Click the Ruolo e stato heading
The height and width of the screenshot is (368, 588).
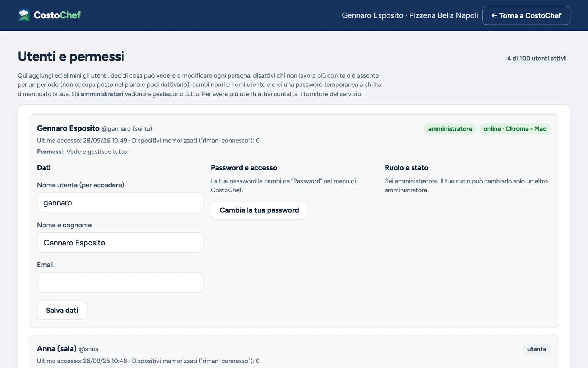click(406, 167)
